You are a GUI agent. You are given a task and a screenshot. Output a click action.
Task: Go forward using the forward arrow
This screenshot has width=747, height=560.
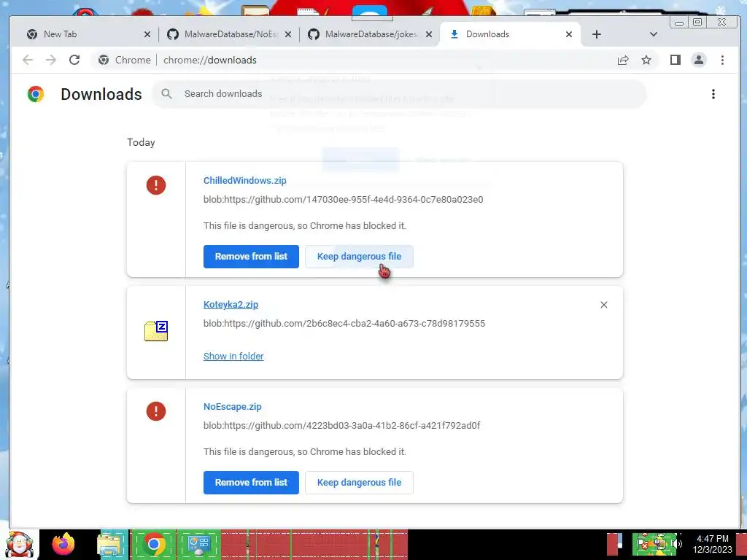pos(51,60)
